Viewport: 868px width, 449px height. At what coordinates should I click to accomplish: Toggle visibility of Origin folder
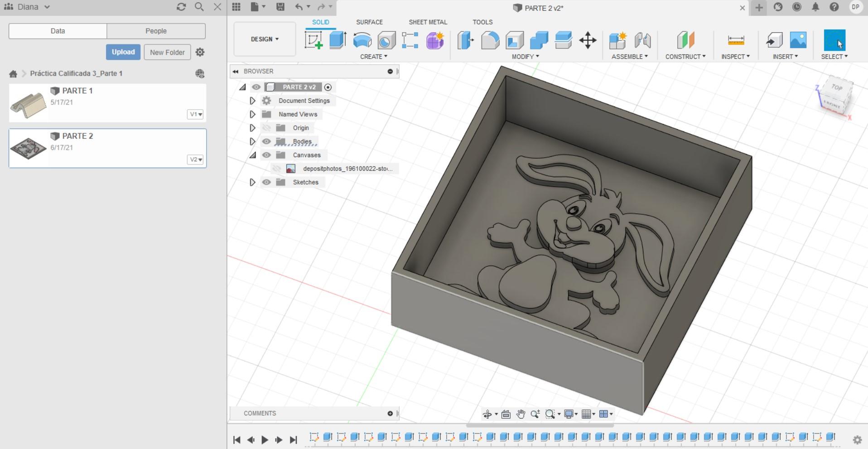click(266, 128)
